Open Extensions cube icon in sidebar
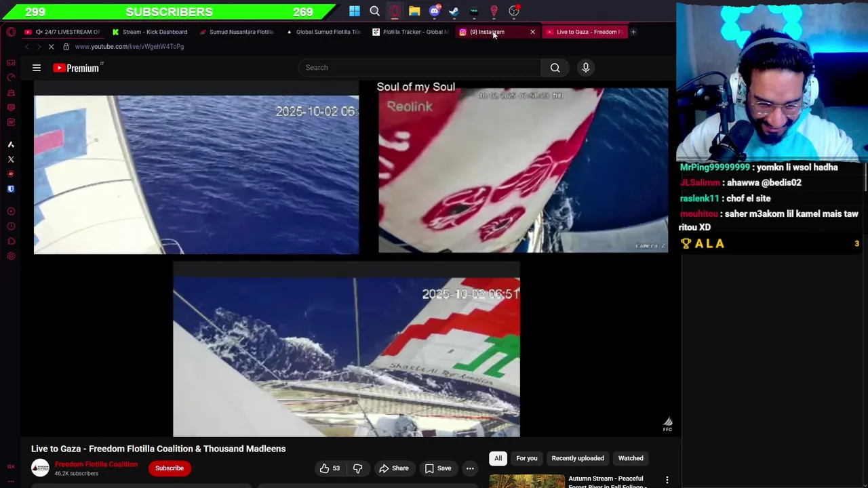Image resolution: width=868 pixels, height=488 pixels. click(x=11, y=241)
